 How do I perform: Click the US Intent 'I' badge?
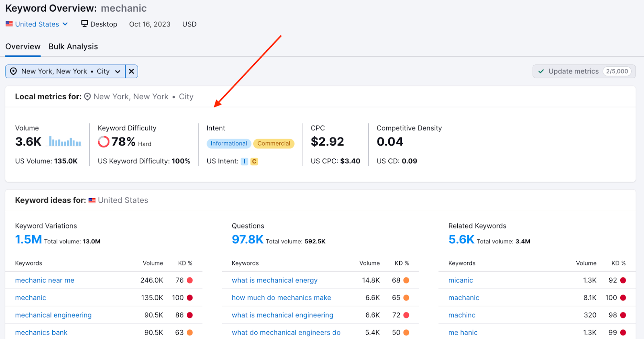pos(244,162)
